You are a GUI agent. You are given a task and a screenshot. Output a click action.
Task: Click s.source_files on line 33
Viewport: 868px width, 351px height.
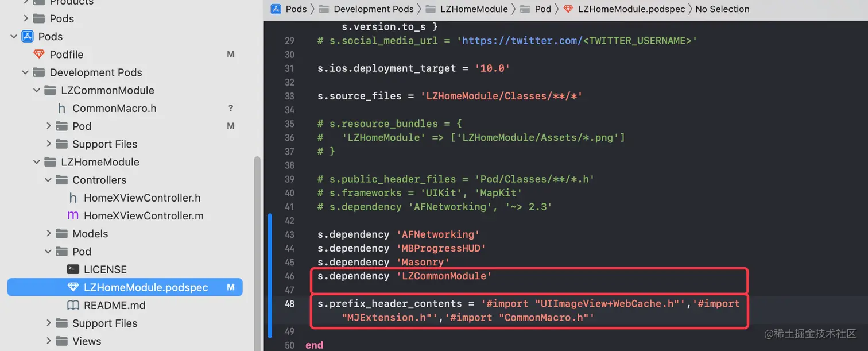[360, 96]
